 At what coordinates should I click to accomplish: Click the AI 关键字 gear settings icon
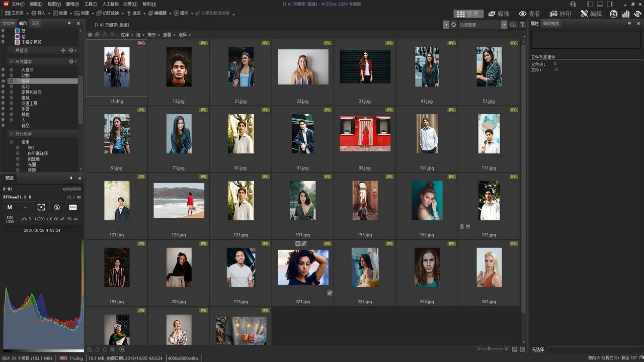coord(71,61)
